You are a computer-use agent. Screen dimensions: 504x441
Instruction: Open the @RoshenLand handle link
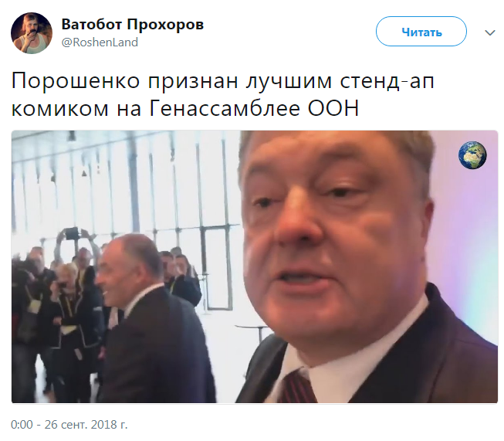100,42
